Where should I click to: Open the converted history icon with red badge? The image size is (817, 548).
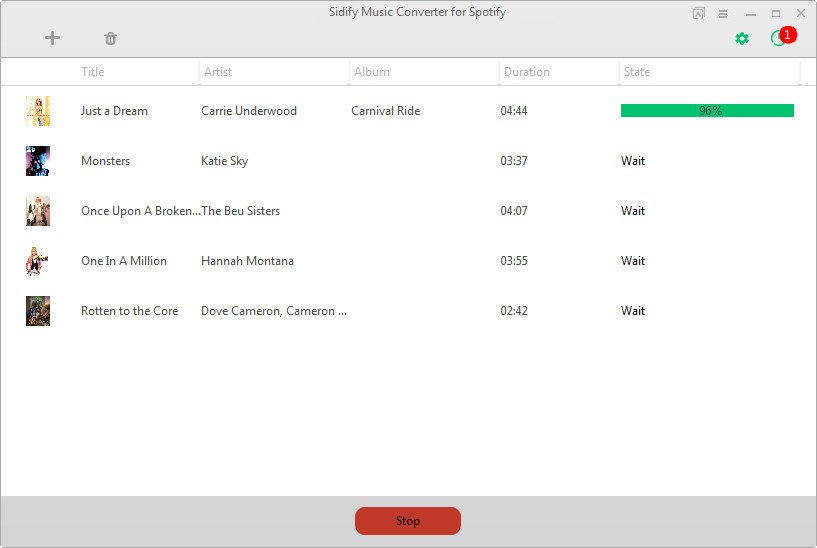click(783, 37)
